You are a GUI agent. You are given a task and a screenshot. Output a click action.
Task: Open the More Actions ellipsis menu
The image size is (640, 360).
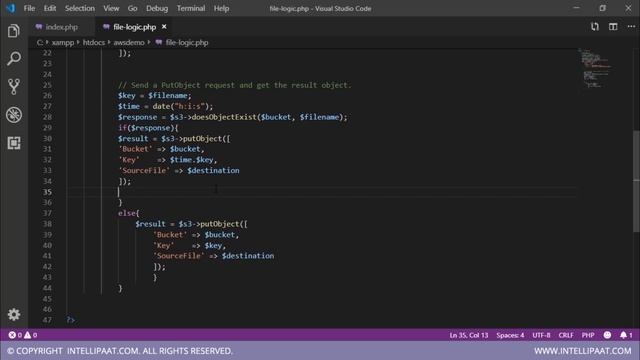pyautogui.click(x=631, y=27)
